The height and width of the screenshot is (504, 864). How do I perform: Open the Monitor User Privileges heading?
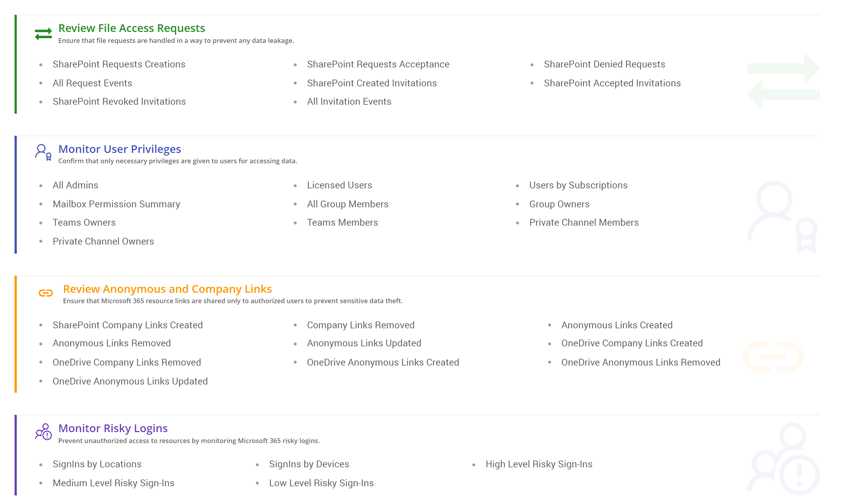pyautogui.click(x=120, y=149)
